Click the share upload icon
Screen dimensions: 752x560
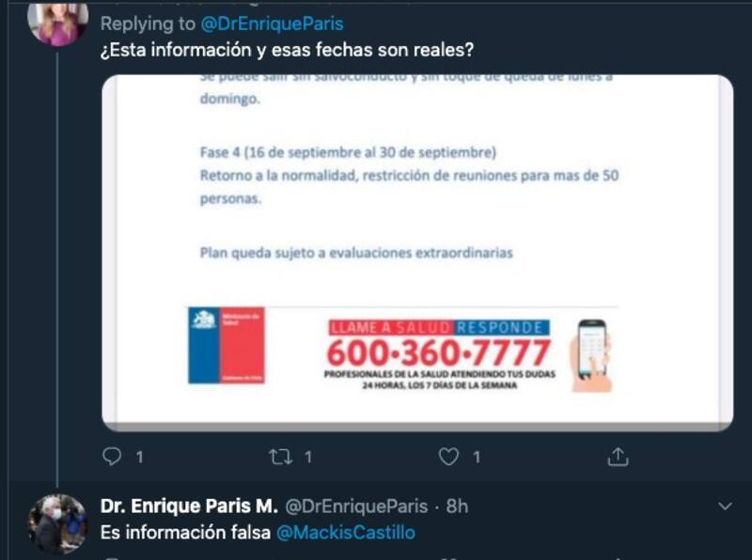(x=618, y=457)
